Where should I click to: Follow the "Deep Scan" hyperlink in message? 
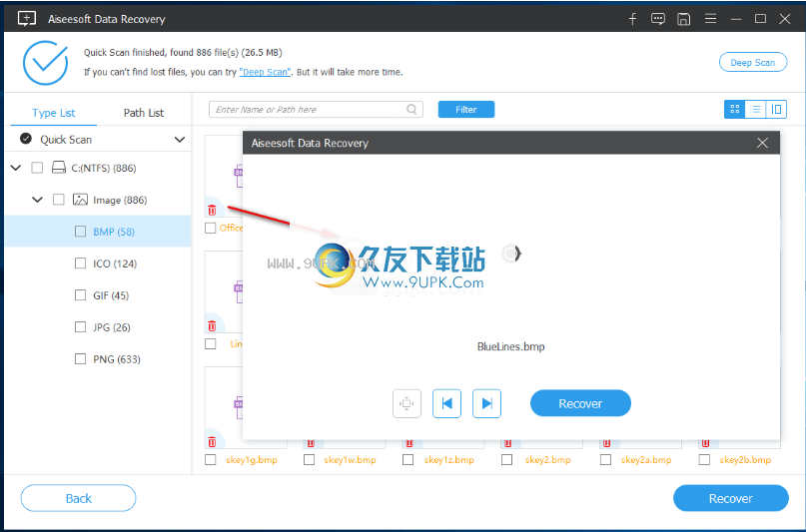pos(265,72)
